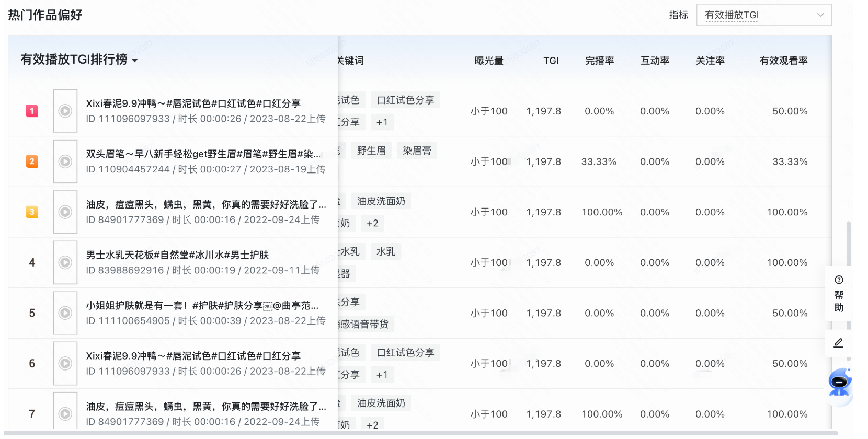Expand the +2 keyword tag in row 3

[x=372, y=223]
